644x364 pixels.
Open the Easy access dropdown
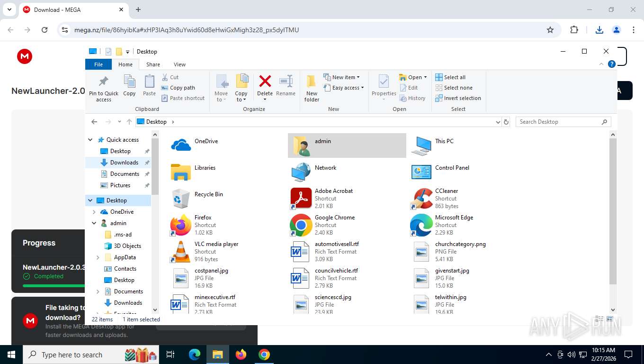point(344,88)
